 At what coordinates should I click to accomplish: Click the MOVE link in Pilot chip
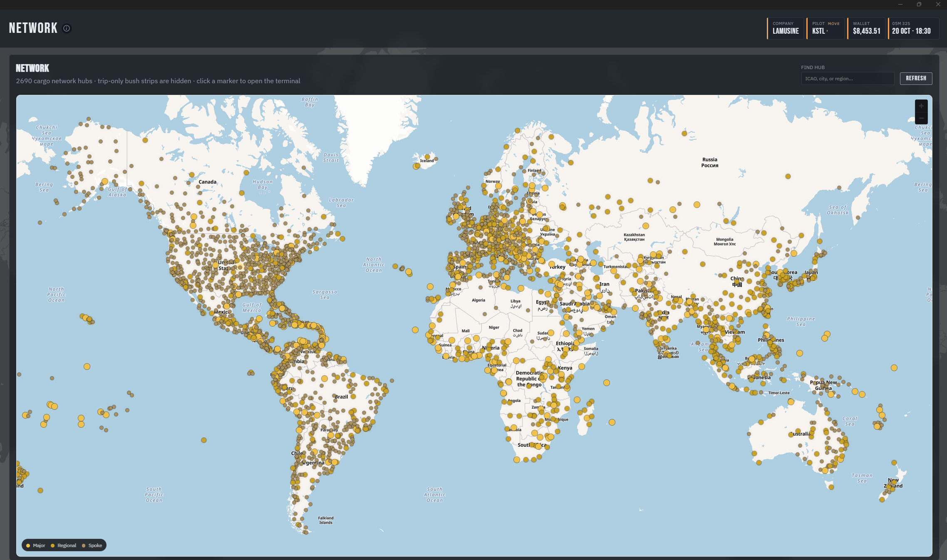833,24
